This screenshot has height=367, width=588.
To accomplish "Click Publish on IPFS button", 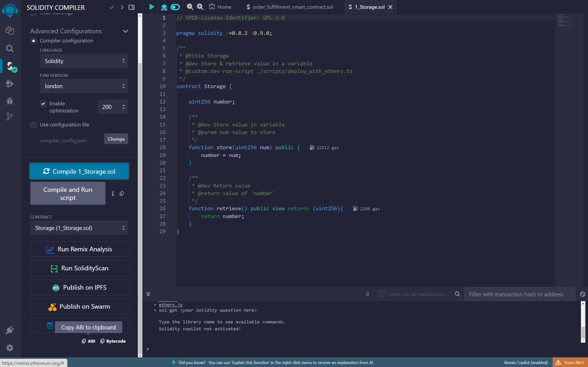I will 79,287.
